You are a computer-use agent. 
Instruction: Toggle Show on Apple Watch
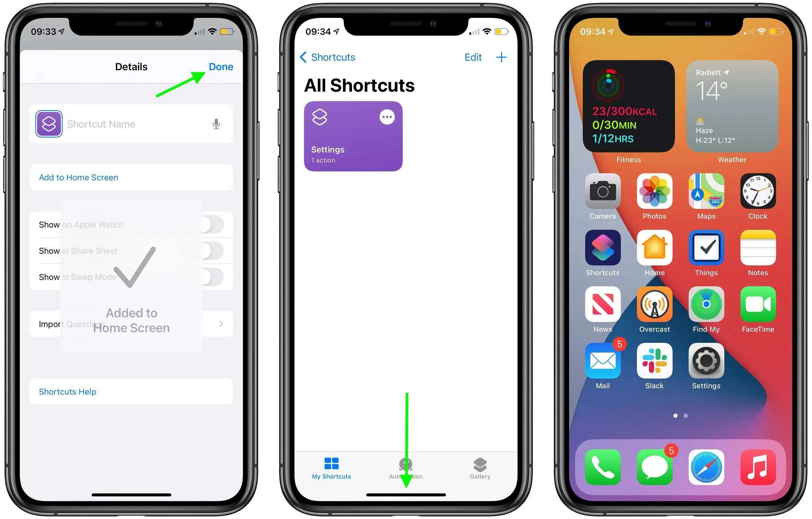click(x=211, y=224)
